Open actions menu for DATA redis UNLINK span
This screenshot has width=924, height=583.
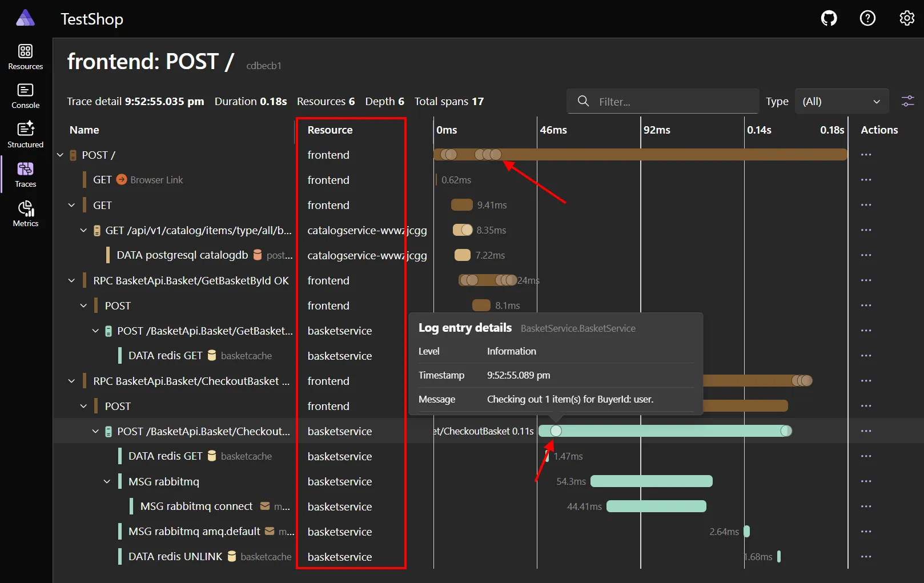pyautogui.click(x=866, y=556)
